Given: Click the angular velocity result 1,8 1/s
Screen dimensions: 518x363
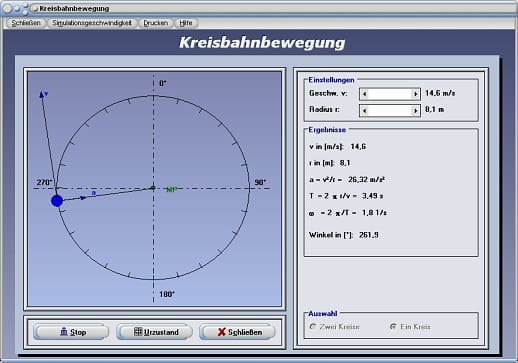Looking at the screenshot, I should pyautogui.click(x=374, y=212).
